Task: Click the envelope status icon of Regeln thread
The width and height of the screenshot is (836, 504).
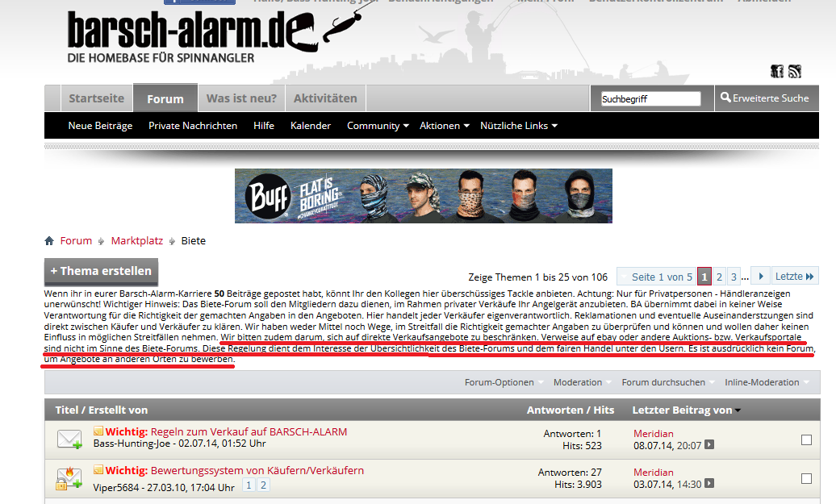Action: (x=69, y=439)
